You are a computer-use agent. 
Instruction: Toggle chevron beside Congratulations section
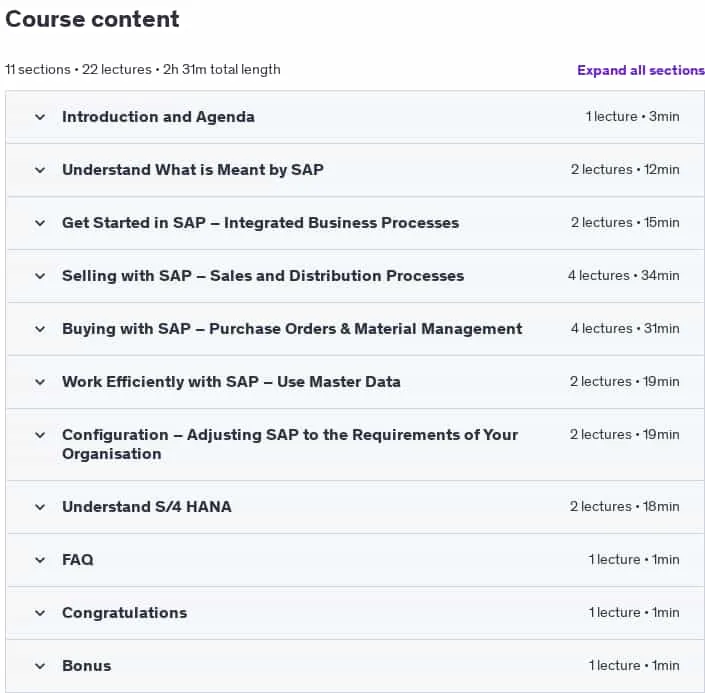click(40, 613)
